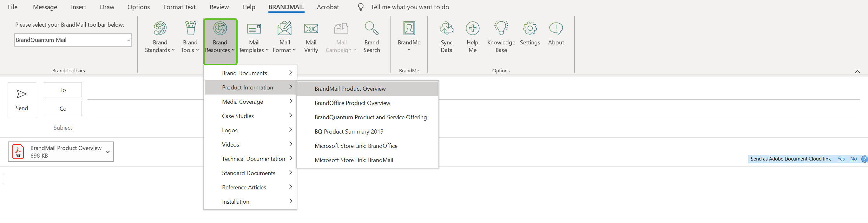Open the Brand Tools icon
868x223 pixels.
(x=190, y=28)
